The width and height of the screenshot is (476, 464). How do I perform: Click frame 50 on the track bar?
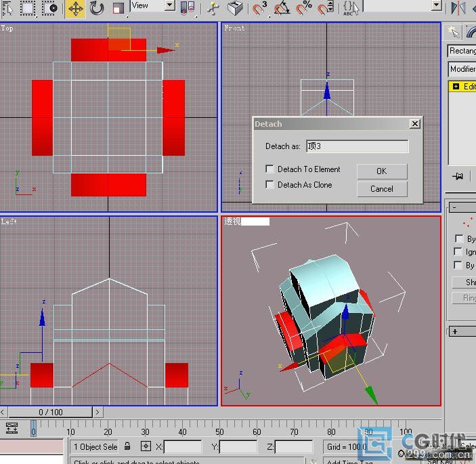point(219,431)
